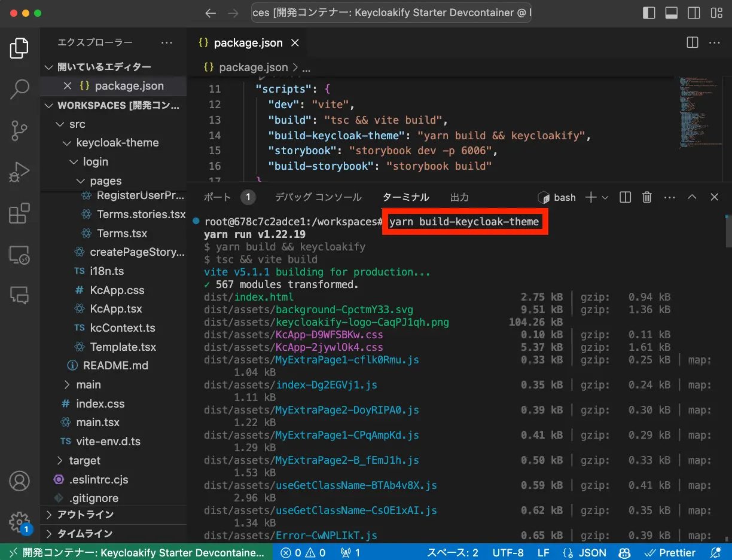Toggle the panel maximize chevron
The width and height of the screenshot is (732, 560).
692,197
